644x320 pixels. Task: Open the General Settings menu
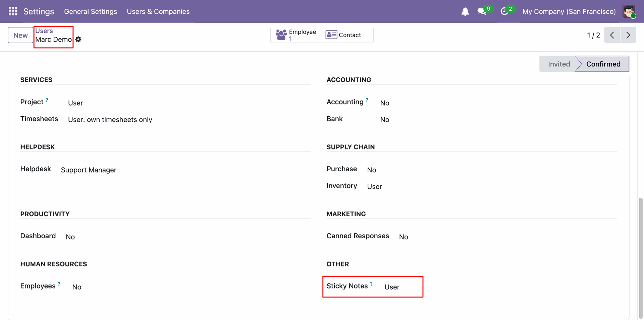(91, 11)
